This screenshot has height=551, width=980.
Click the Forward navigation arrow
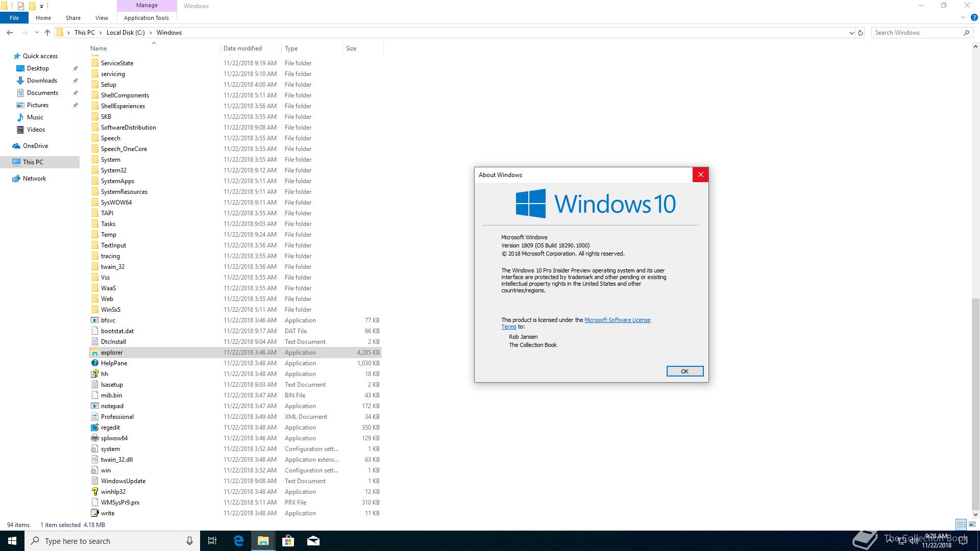tap(25, 33)
